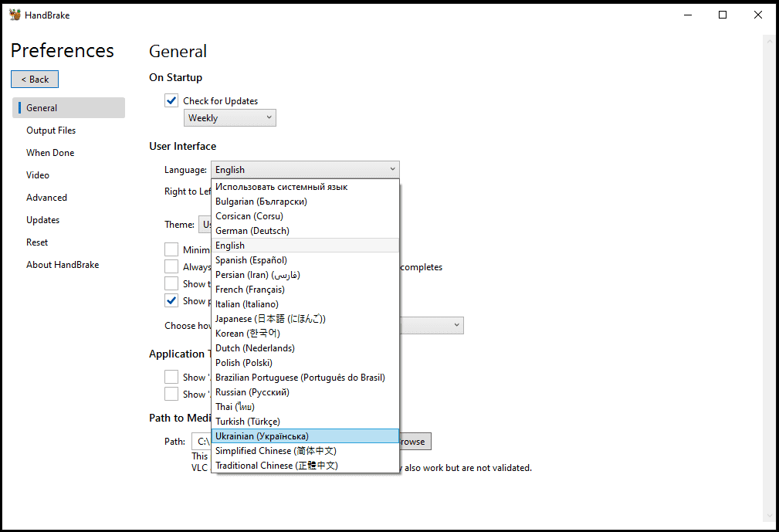Select German (Deutsch) language
Screen dimensions: 779x532
click(305, 231)
